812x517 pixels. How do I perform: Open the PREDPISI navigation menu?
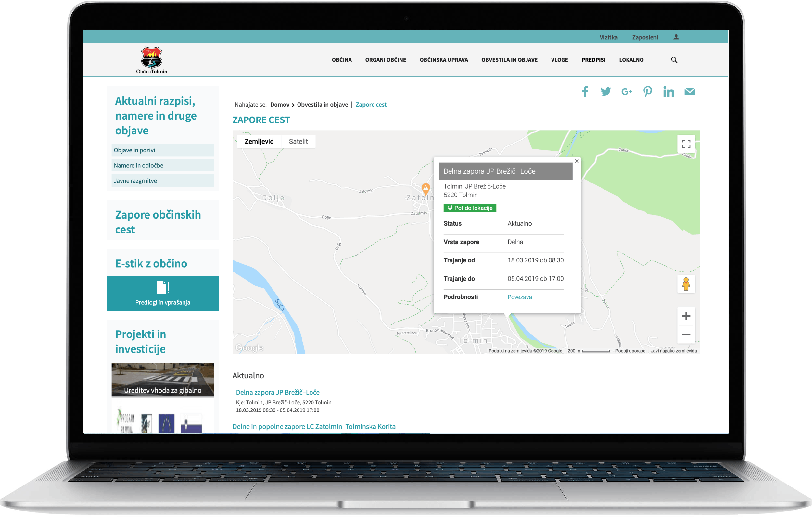tap(593, 60)
